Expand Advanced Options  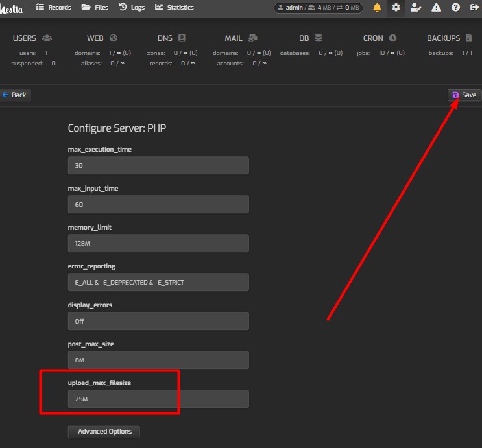[x=104, y=432]
